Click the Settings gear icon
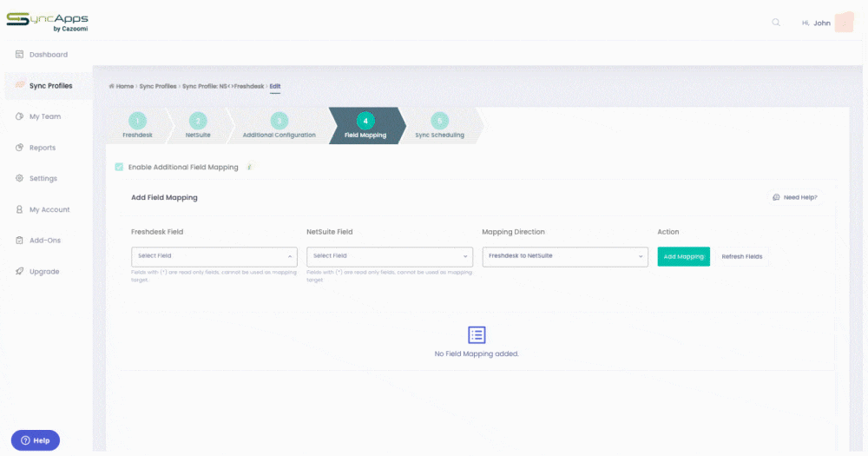Image resolution: width=868 pixels, height=456 pixels. point(19,178)
